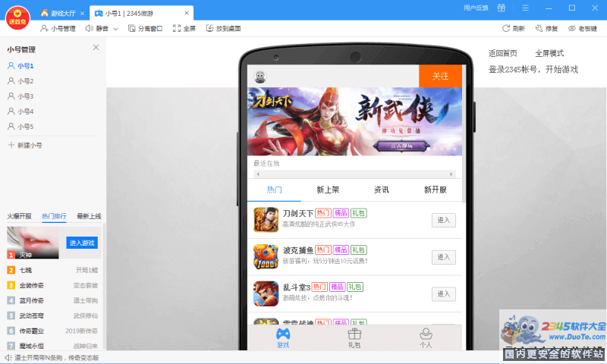Viewport: 607px width, 364px height.
Task: Open ranked game 蓝月传奇
Action: (x=52, y=300)
